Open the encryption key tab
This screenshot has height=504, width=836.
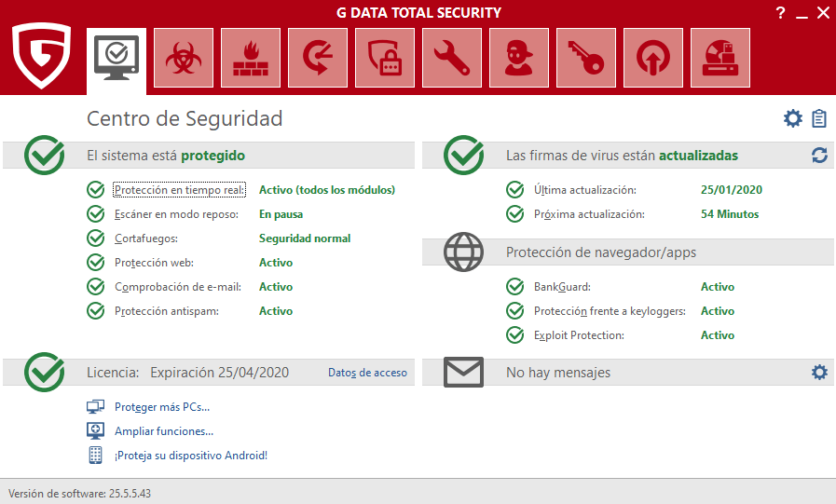586,58
